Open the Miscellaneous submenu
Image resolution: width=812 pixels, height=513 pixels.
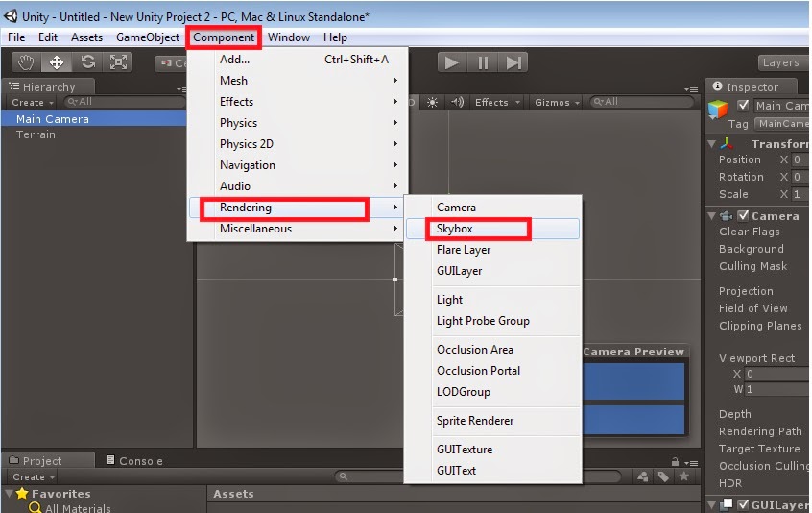298,229
